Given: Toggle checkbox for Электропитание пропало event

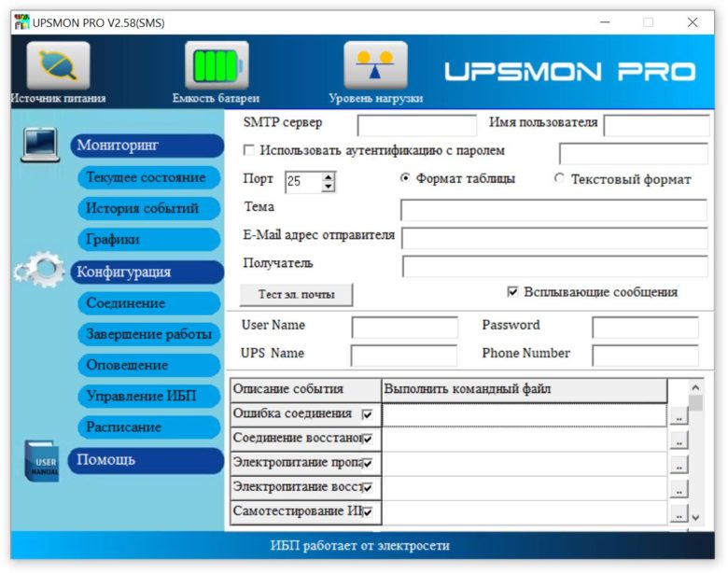Looking at the screenshot, I should point(367,464).
